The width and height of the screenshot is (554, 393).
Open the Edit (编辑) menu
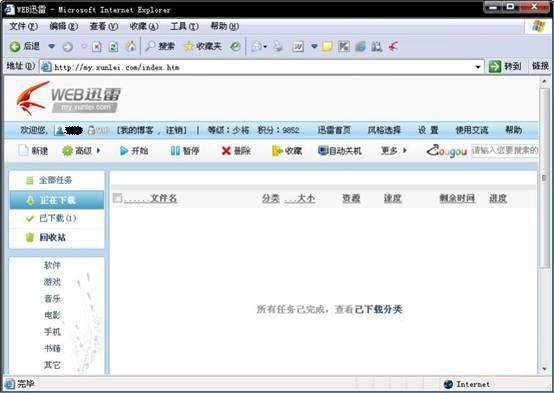64,26
